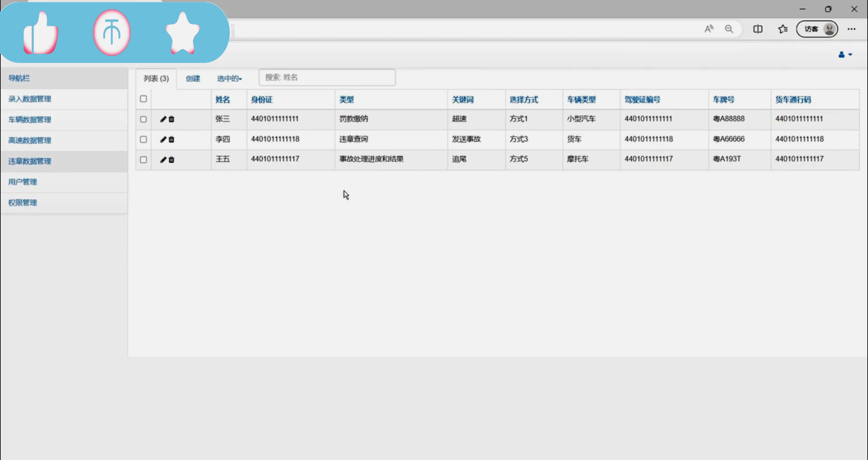
Task: Check the select-all header checkbox
Action: [x=144, y=99]
